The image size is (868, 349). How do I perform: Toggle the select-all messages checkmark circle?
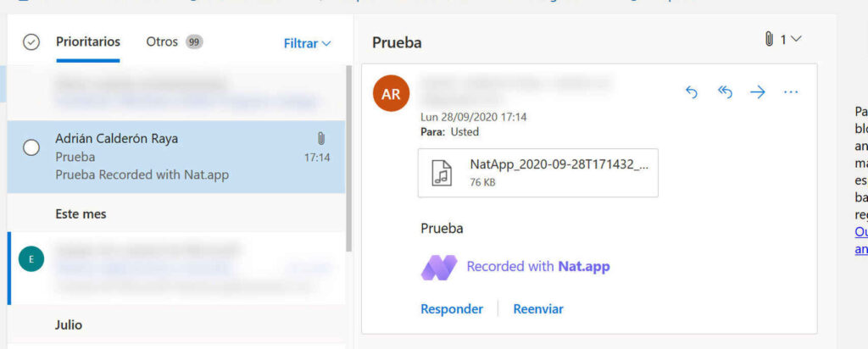pyautogui.click(x=31, y=42)
